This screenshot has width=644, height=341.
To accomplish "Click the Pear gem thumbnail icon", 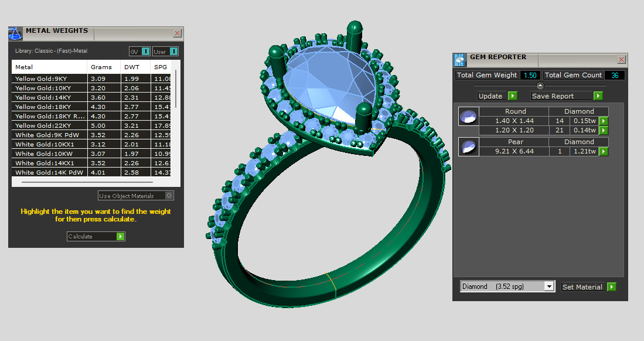I will click(468, 146).
